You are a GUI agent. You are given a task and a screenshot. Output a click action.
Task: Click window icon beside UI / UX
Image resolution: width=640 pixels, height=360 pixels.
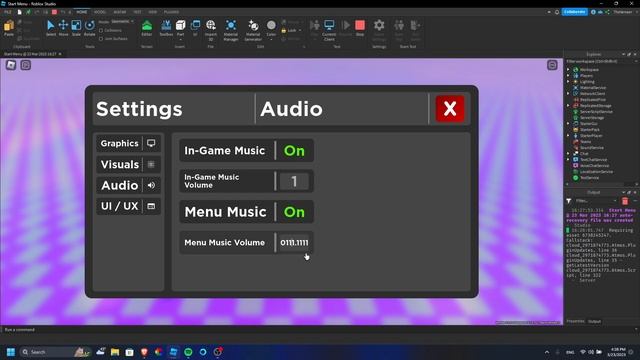pyautogui.click(x=151, y=206)
